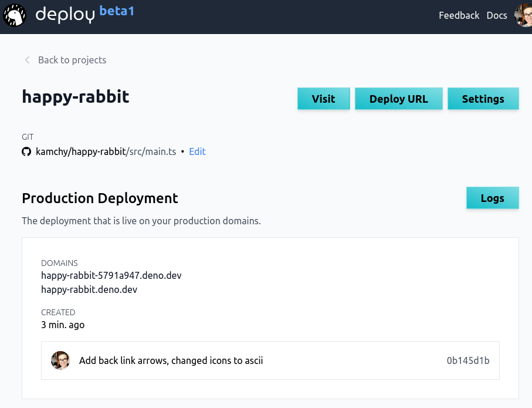Open Feedback in the header
This screenshot has height=408, width=532.
(x=459, y=15)
